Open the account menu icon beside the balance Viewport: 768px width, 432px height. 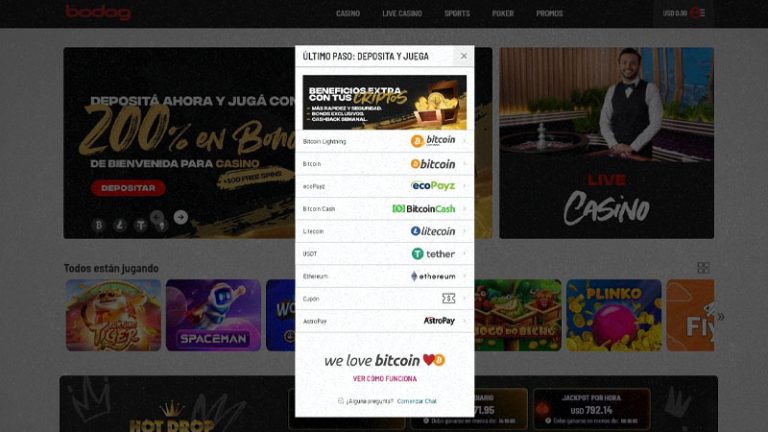pyautogui.click(x=697, y=13)
